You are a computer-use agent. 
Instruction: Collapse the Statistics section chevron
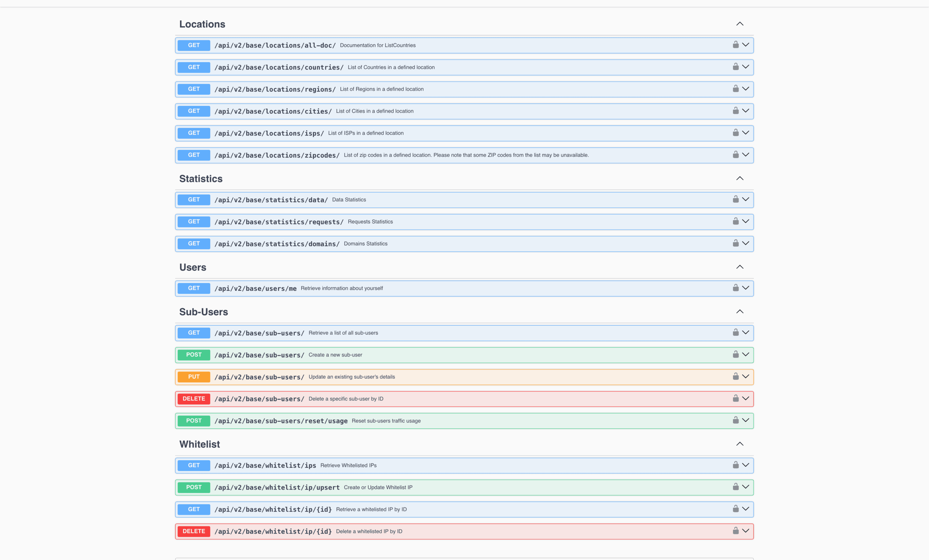coord(739,178)
